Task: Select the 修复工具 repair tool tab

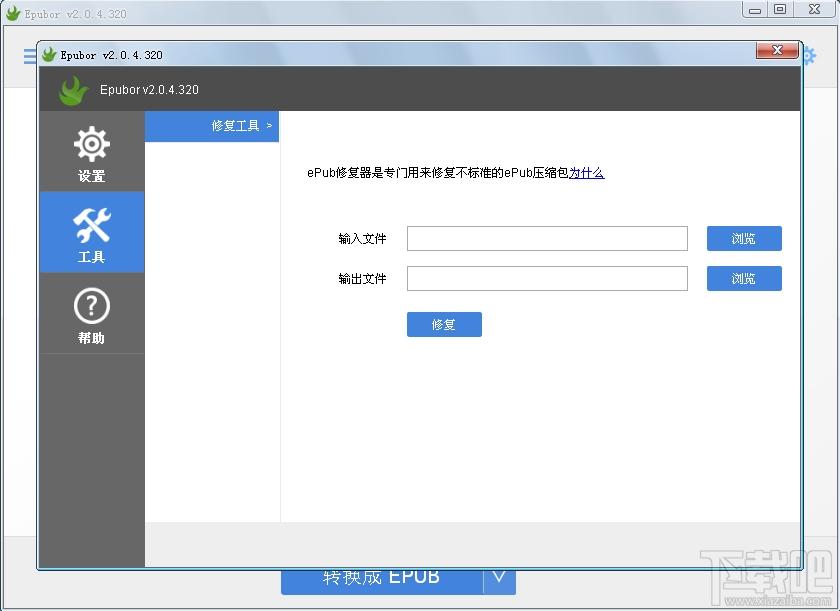Action: coord(212,126)
